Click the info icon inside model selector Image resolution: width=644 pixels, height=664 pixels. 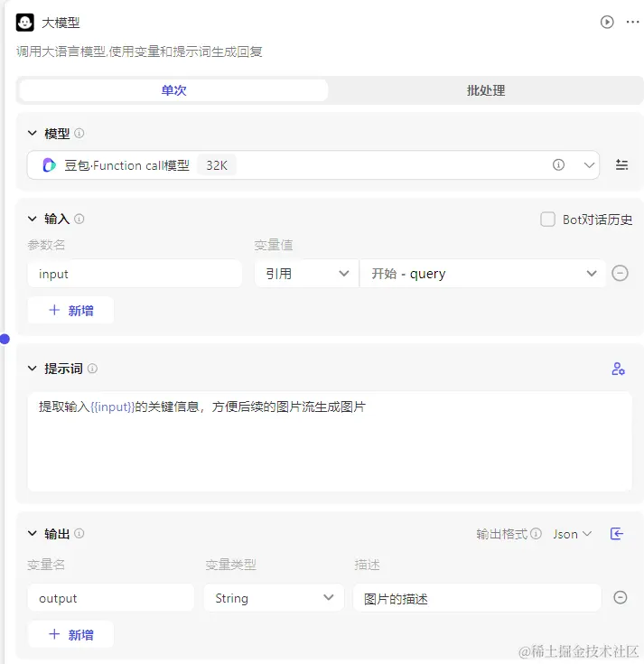(x=558, y=164)
